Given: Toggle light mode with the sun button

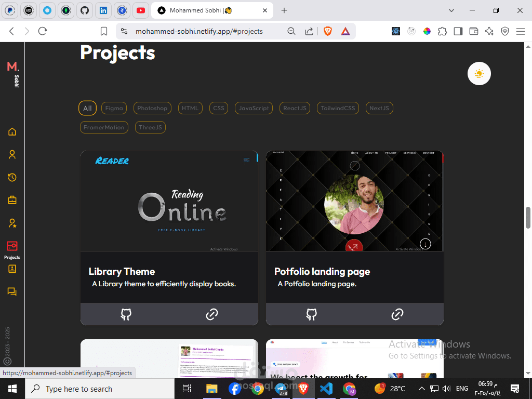Looking at the screenshot, I should point(478,73).
